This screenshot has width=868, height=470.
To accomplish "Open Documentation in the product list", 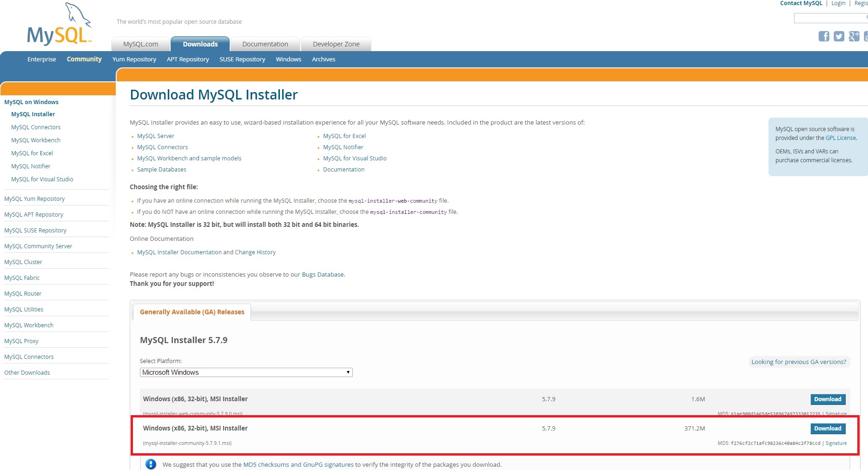I will tap(344, 170).
